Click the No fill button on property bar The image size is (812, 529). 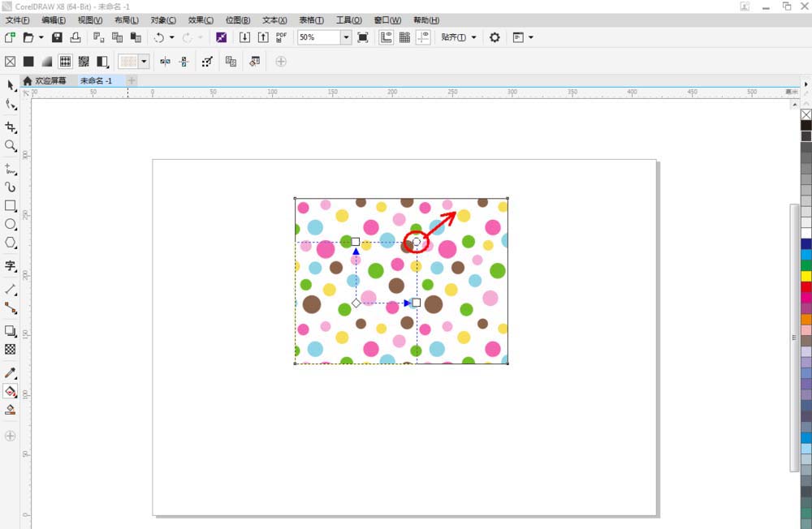point(11,62)
